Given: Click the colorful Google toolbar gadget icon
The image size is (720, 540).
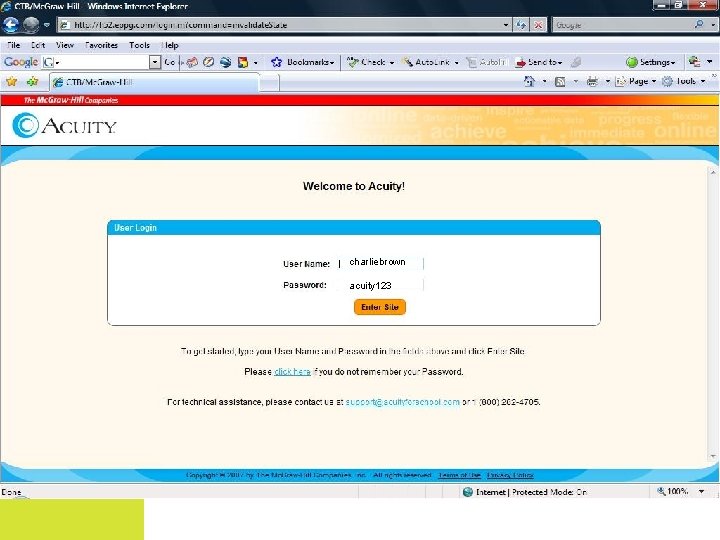Looking at the screenshot, I should coord(243,62).
